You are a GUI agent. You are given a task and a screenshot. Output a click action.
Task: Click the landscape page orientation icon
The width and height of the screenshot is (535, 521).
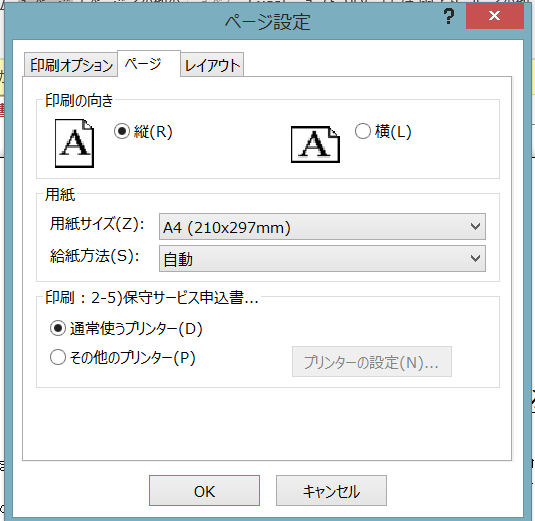pyautogui.click(x=315, y=144)
